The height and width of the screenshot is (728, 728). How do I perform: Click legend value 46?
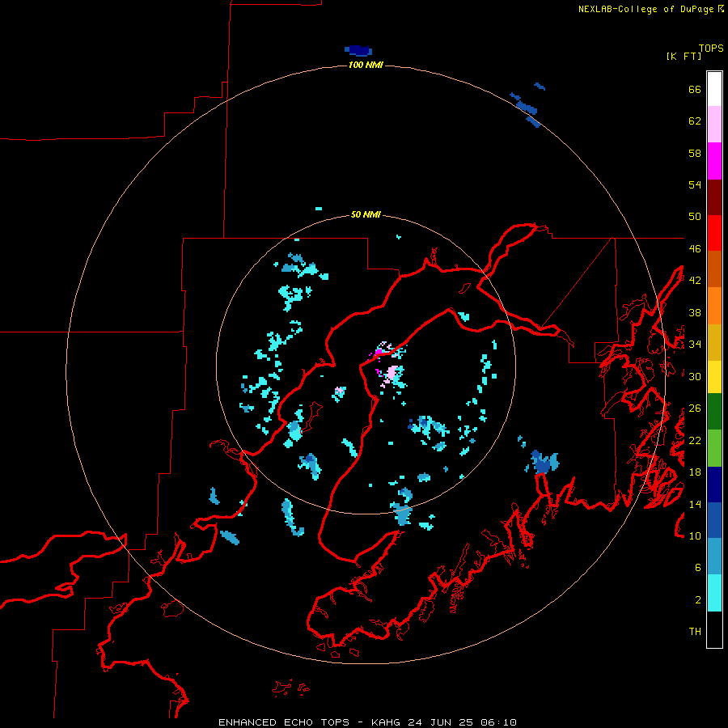click(x=695, y=248)
